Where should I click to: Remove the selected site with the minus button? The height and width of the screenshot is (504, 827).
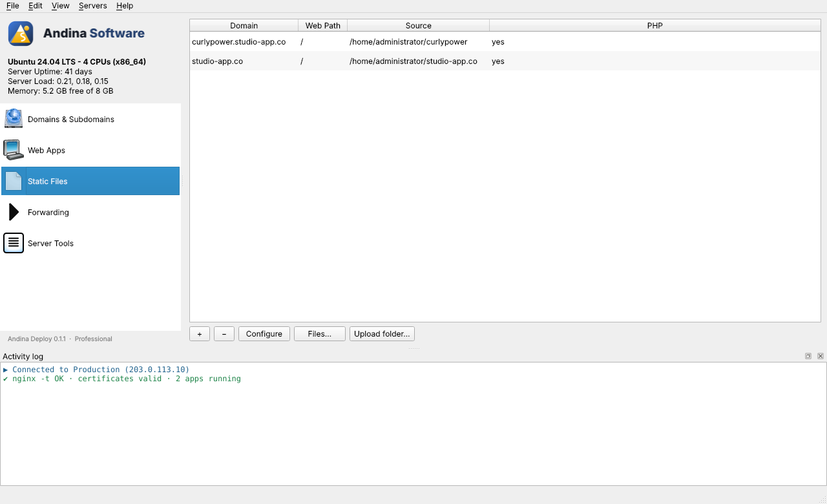[x=224, y=334]
